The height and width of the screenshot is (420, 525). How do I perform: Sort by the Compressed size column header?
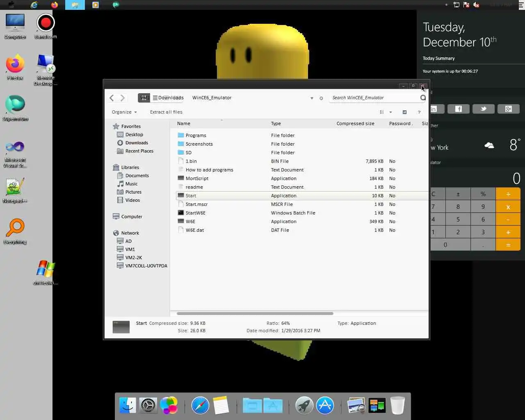click(355, 123)
